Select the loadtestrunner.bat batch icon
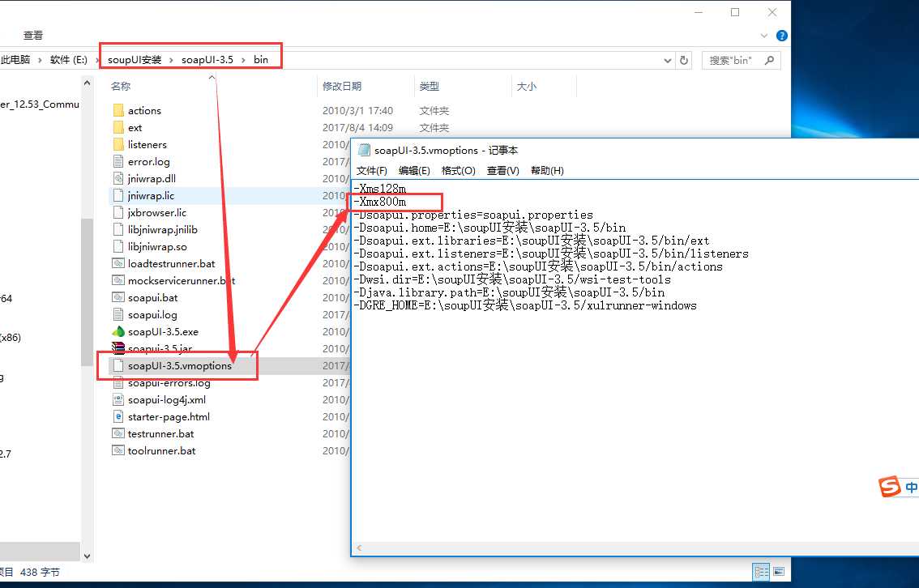Viewport: 919px width, 588px height. coord(118,263)
